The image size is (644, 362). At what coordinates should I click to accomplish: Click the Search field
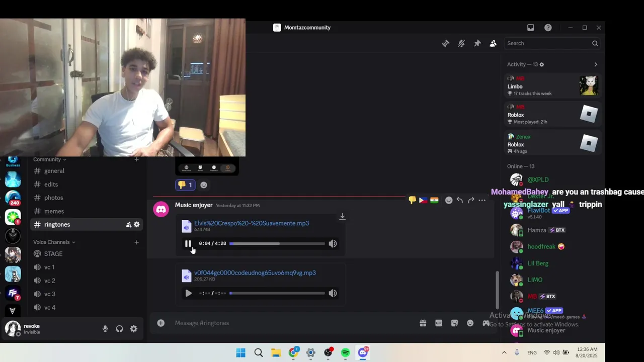(x=552, y=43)
